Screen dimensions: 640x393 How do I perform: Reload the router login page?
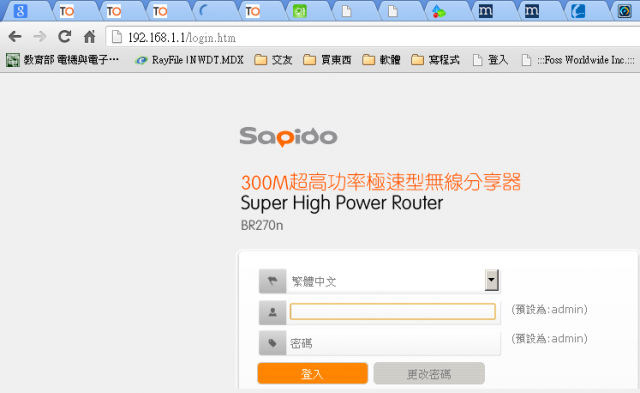click(x=64, y=37)
